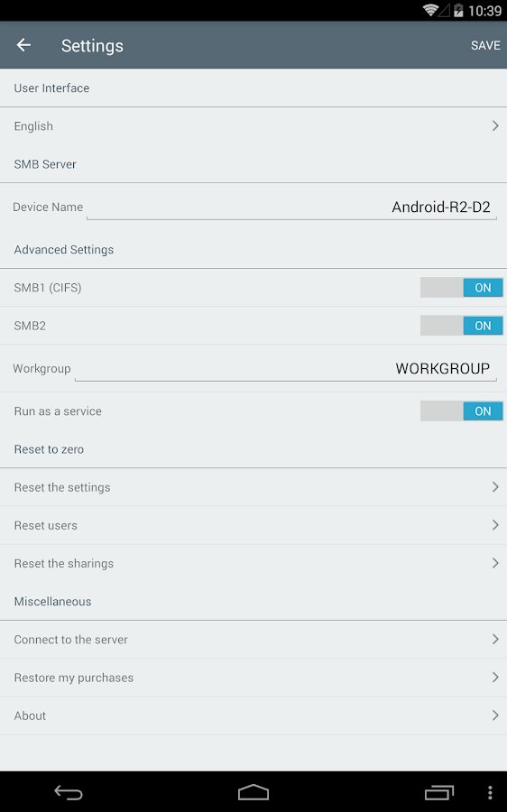Tap the Wi-Fi status icon
The image size is (507, 812).
pos(429,10)
